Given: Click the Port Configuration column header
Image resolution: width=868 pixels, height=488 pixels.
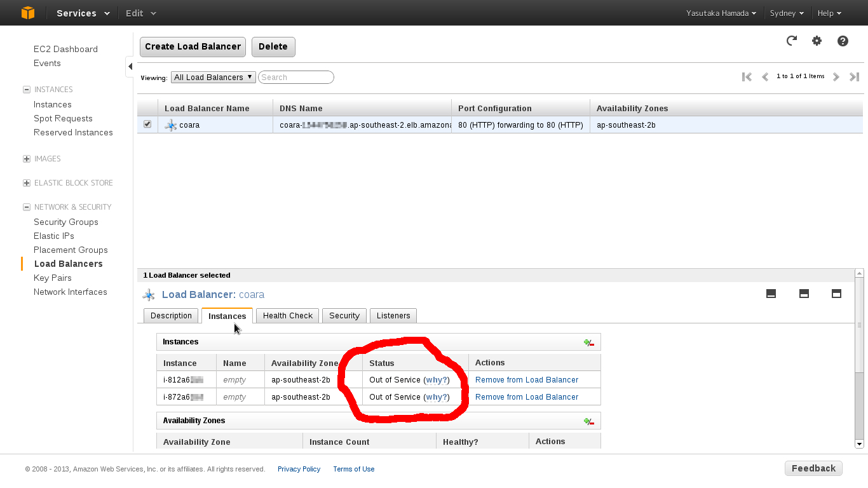Looking at the screenshot, I should pyautogui.click(x=520, y=108).
